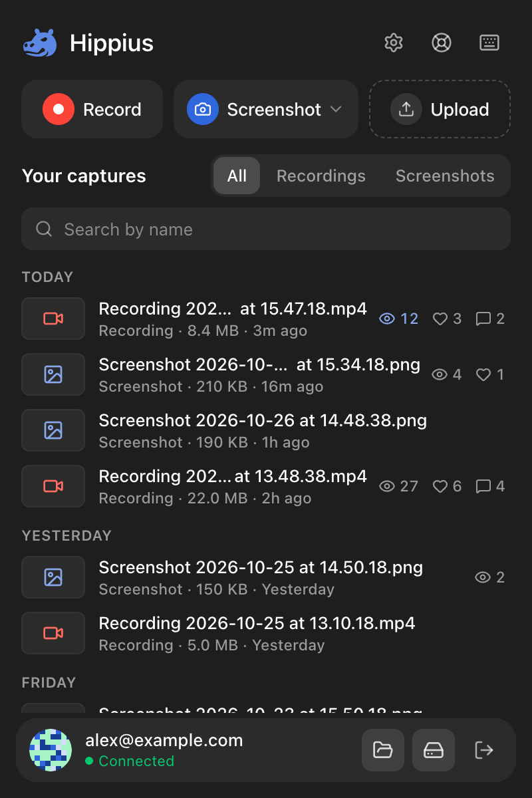Screen dimensions: 532x798
Task: Click the Your captures heading
Action: tap(84, 176)
